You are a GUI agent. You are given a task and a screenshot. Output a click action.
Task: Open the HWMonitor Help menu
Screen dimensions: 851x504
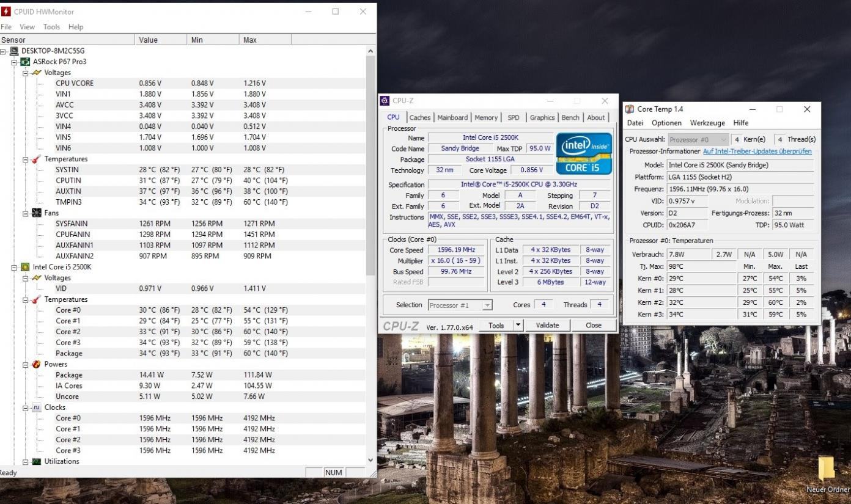(76, 27)
